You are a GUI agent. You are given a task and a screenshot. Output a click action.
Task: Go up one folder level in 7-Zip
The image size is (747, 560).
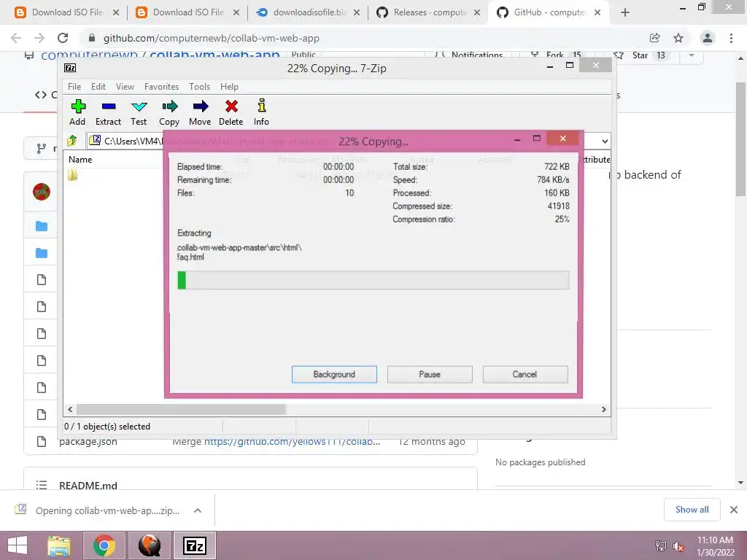click(x=72, y=141)
